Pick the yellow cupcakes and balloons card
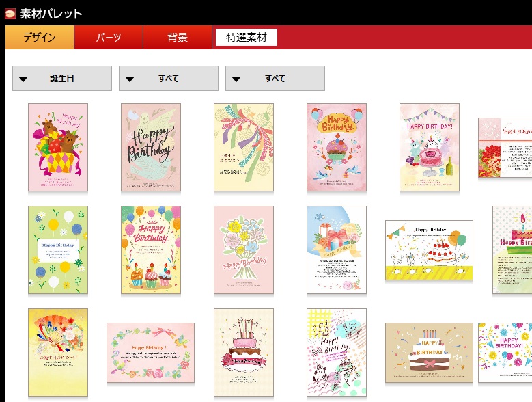 point(151,250)
